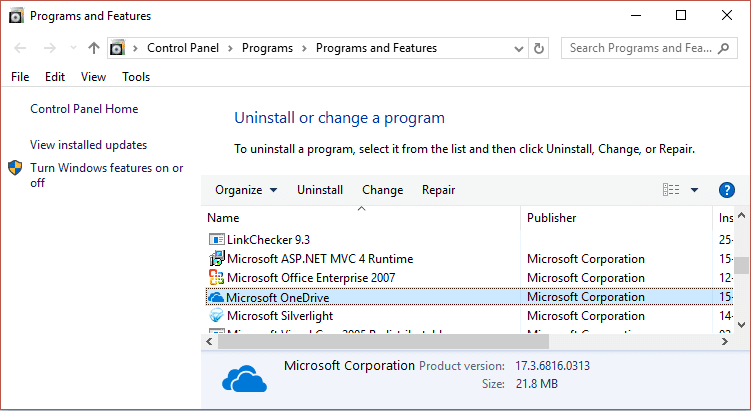
Task: Click the Control Panel icon in address bar
Action: [117, 48]
